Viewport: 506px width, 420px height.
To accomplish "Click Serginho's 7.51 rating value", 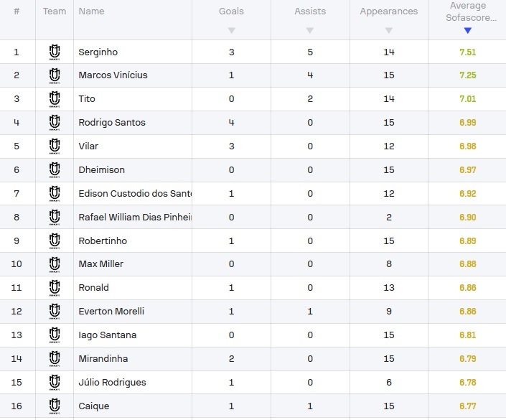I will pos(467,52).
